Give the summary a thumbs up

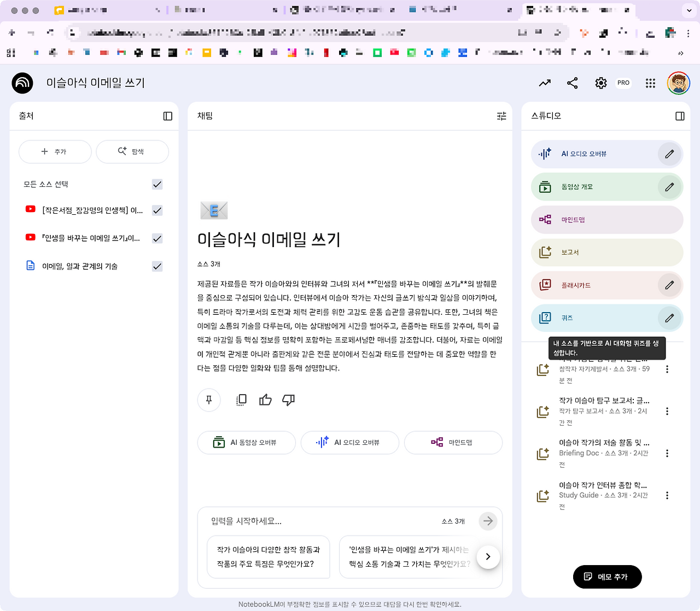coord(265,400)
